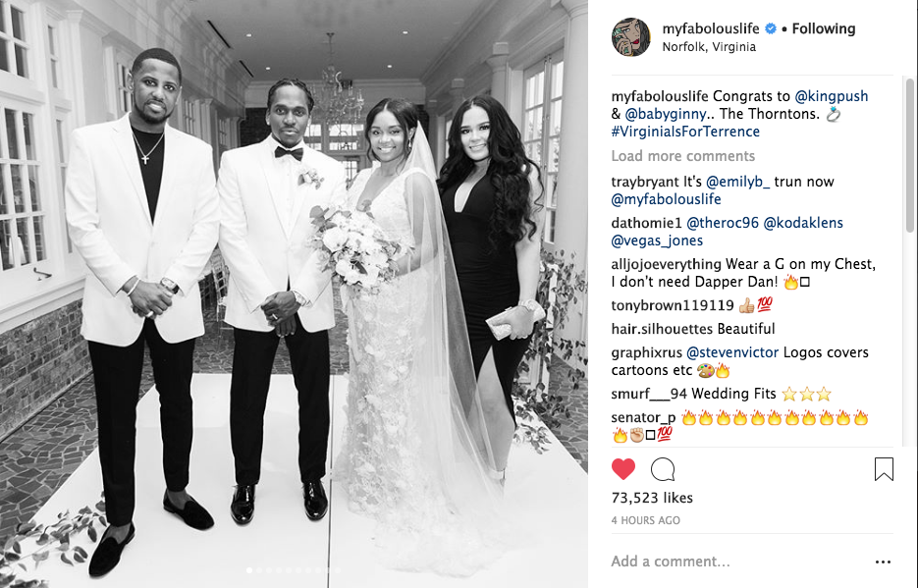Image resolution: width=918 pixels, height=588 pixels.
Task: View the 73,523 likes list
Action: pos(652,498)
